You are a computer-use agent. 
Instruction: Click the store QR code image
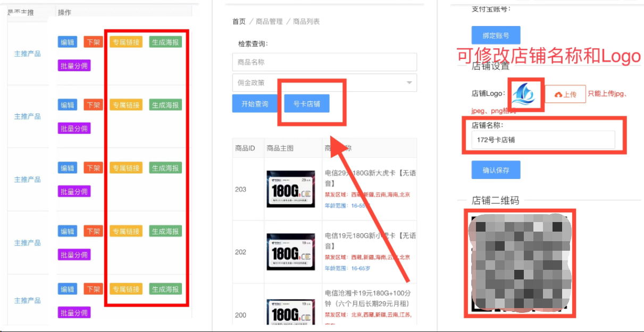(519, 263)
